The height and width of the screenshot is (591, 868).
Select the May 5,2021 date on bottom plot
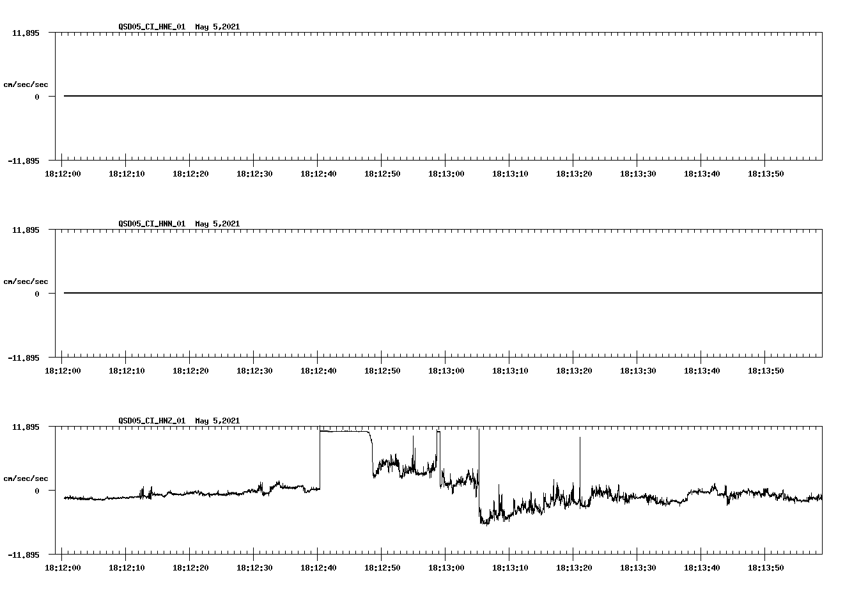click(217, 421)
